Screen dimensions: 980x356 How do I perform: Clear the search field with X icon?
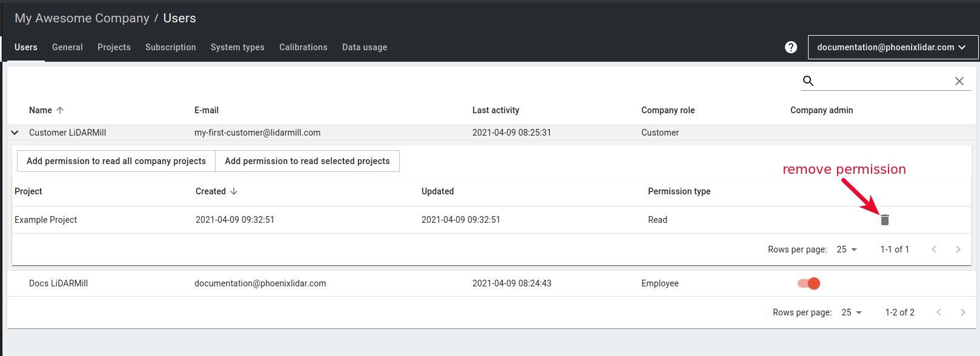[x=959, y=81]
